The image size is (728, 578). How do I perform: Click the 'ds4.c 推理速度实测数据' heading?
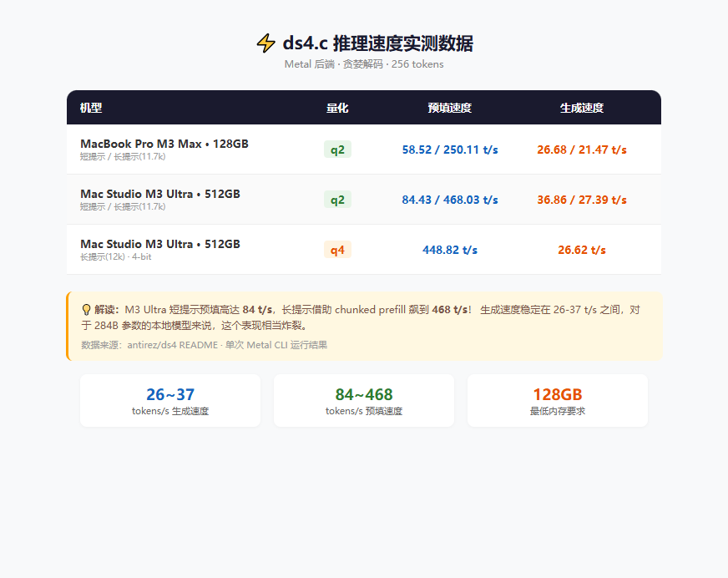click(378, 43)
